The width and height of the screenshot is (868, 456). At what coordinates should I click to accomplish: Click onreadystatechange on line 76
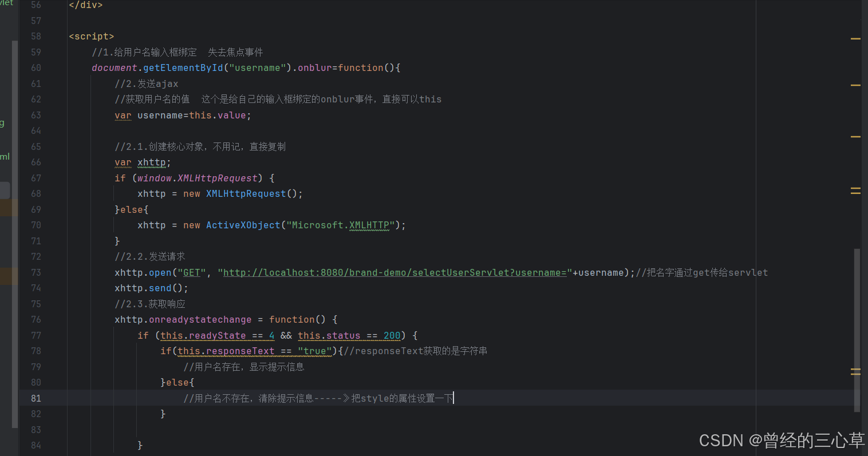coord(200,319)
